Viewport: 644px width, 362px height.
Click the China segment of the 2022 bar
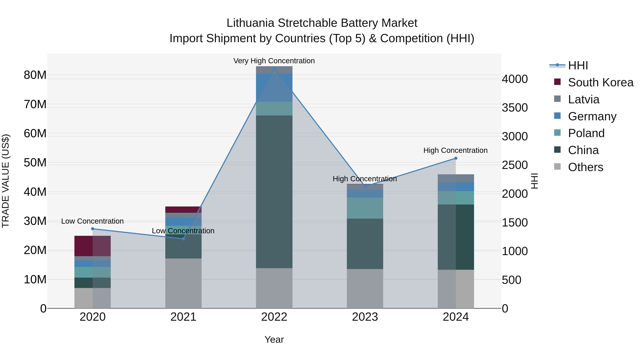pyautogui.click(x=274, y=192)
